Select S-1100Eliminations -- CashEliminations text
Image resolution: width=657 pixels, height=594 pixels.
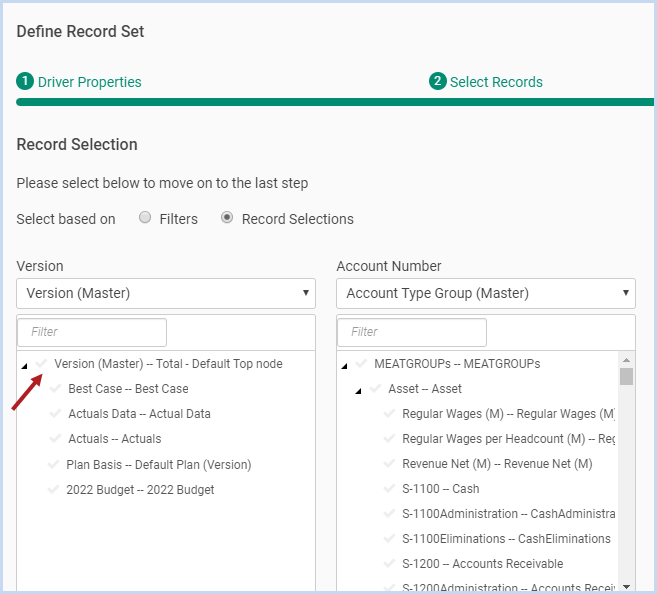pyautogui.click(x=506, y=539)
